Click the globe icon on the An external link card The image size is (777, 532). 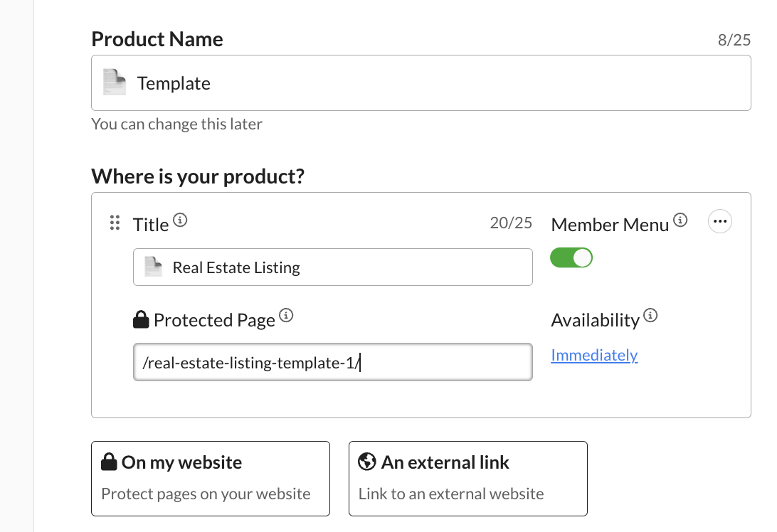click(x=366, y=462)
